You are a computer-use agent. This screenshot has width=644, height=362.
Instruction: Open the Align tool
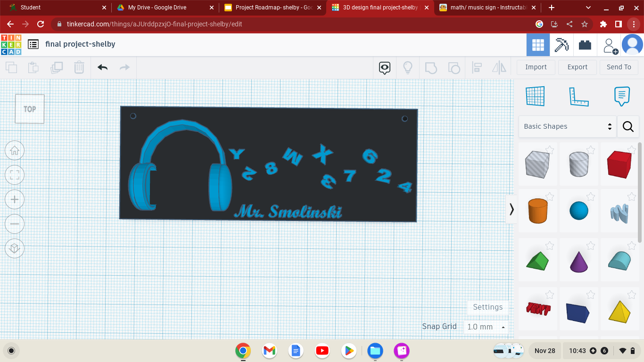tap(477, 67)
